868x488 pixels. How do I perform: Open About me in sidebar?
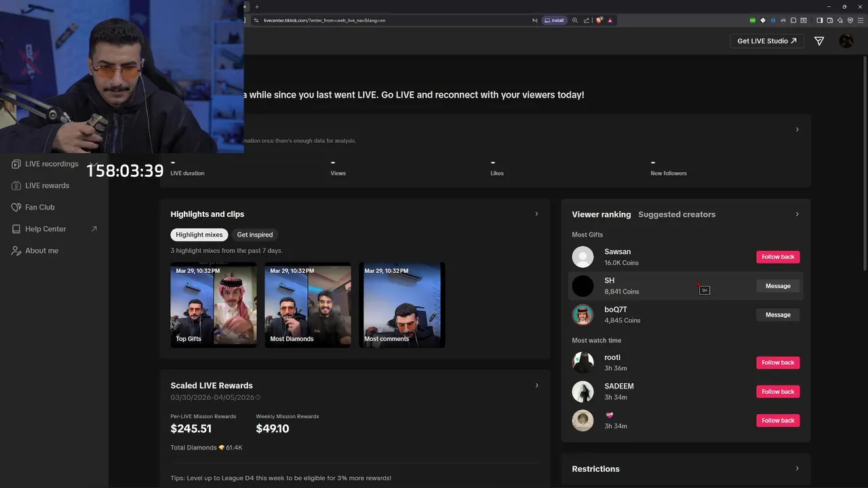click(x=35, y=251)
